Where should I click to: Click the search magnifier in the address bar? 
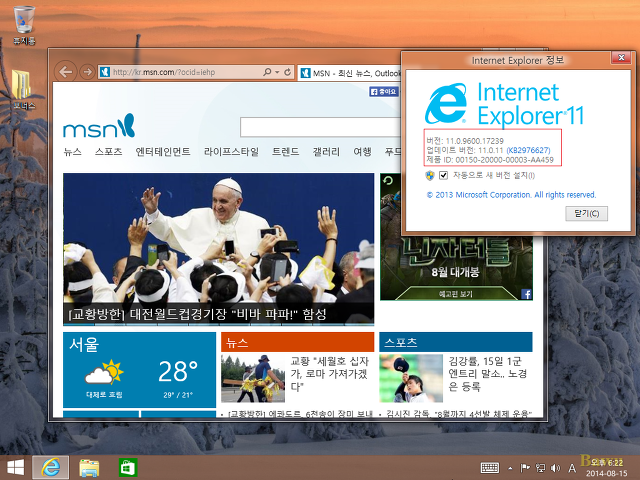pos(267,72)
